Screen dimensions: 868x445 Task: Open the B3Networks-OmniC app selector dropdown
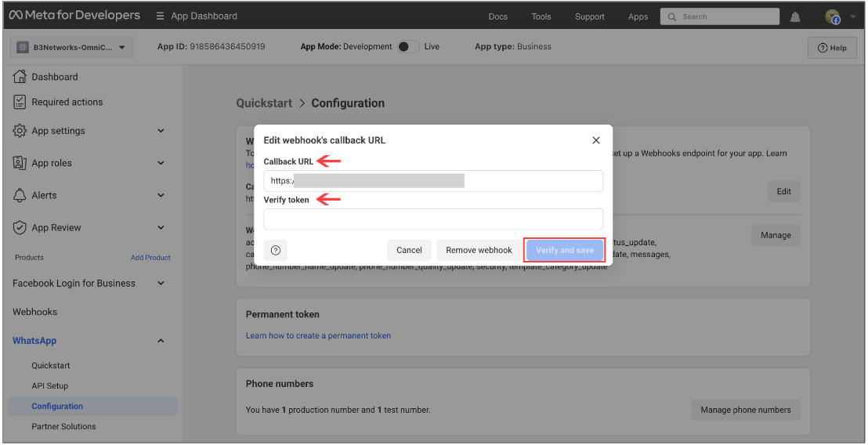coord(71,48)
